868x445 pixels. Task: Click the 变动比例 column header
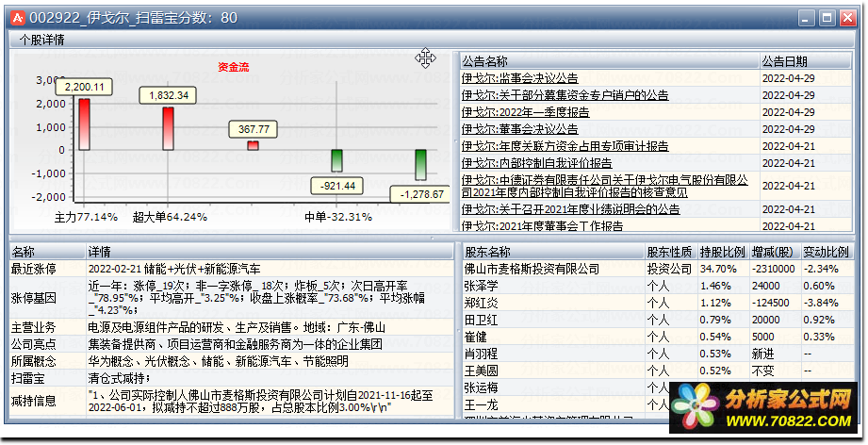827,252
